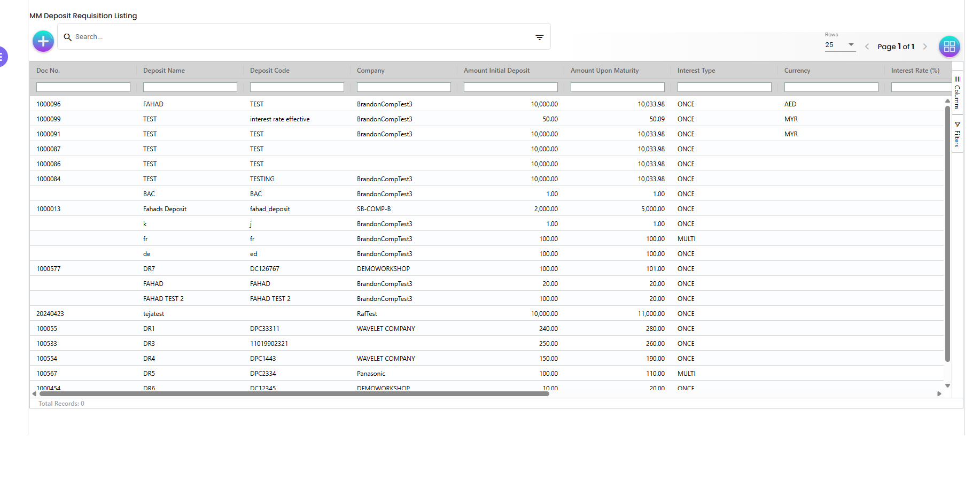Image resolution: width=980 pixels, height=479 pixels.
Task: Click the search magnifier icon
Action: 68,37
